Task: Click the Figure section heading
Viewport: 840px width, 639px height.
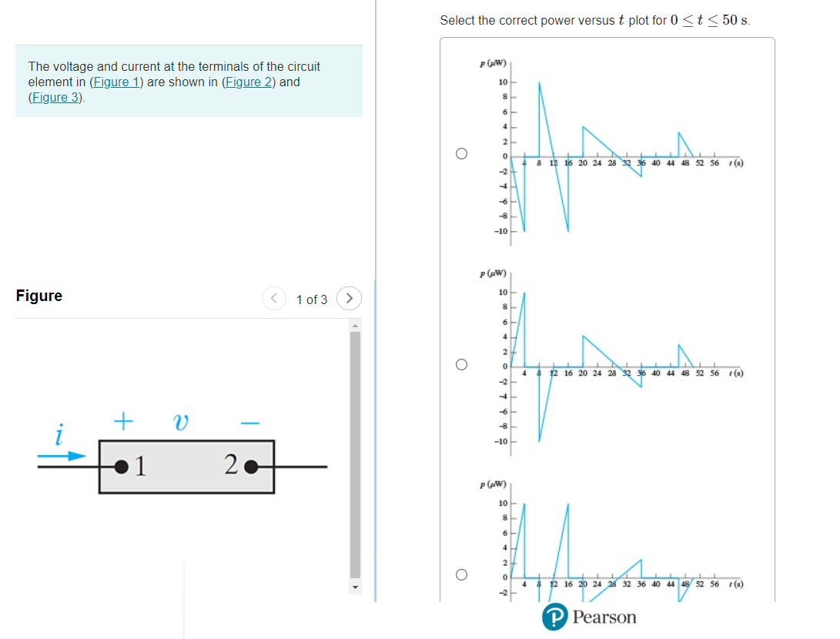Action: [39, 296]
